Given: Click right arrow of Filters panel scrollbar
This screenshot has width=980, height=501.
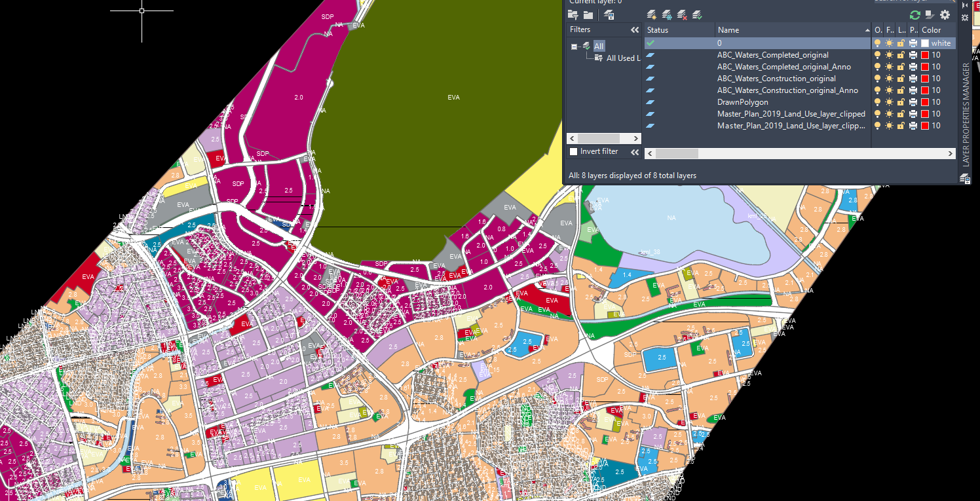Looking at the screenshot, I should (x=635, y=139).
